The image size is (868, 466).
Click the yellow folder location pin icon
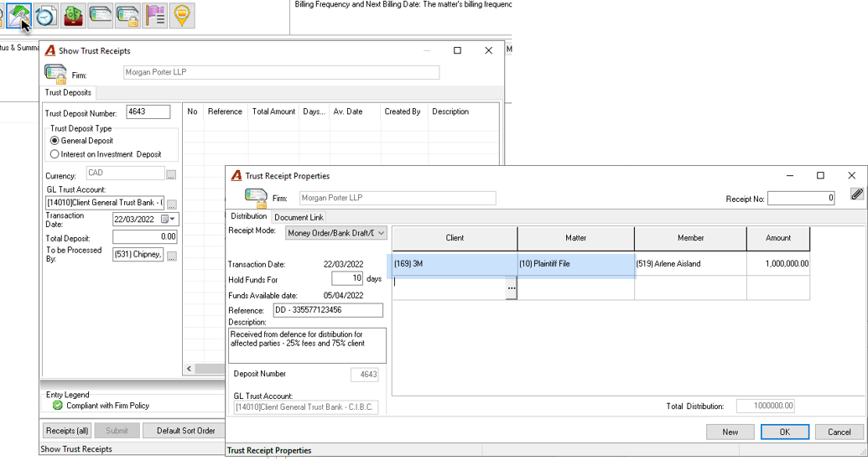pyautogui.click(x=182, y=15)
